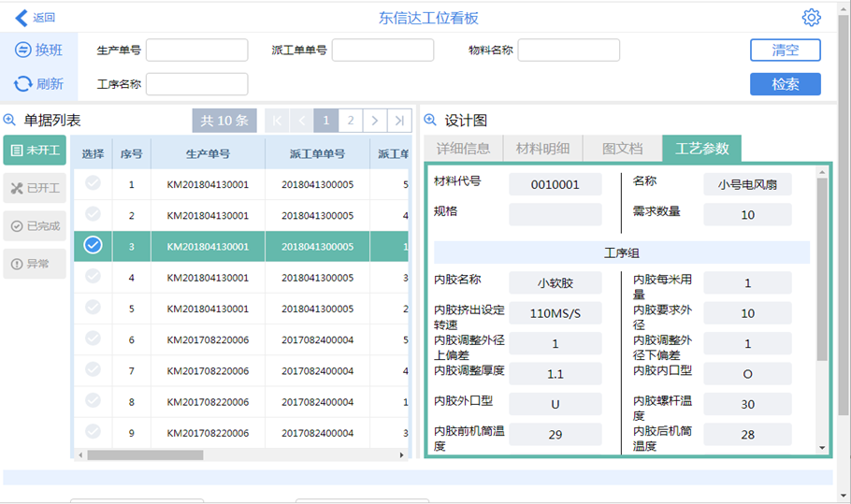Click the 刷新 refresh icon
The image size is (851, 504).
pyautogui.click(x=22, y=84)
